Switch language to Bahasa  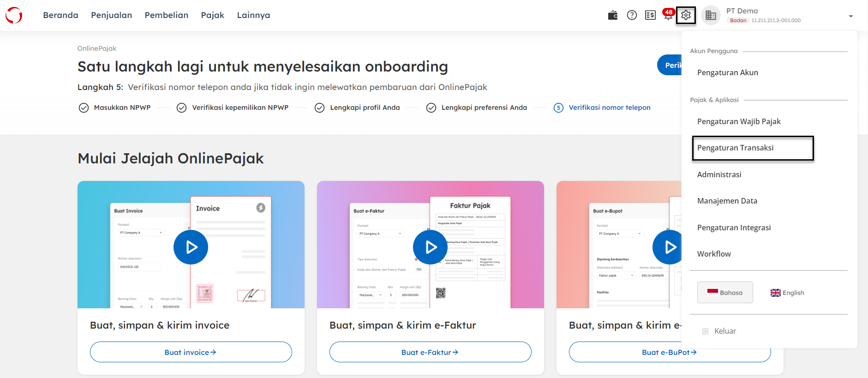click(x=725, y=293)
